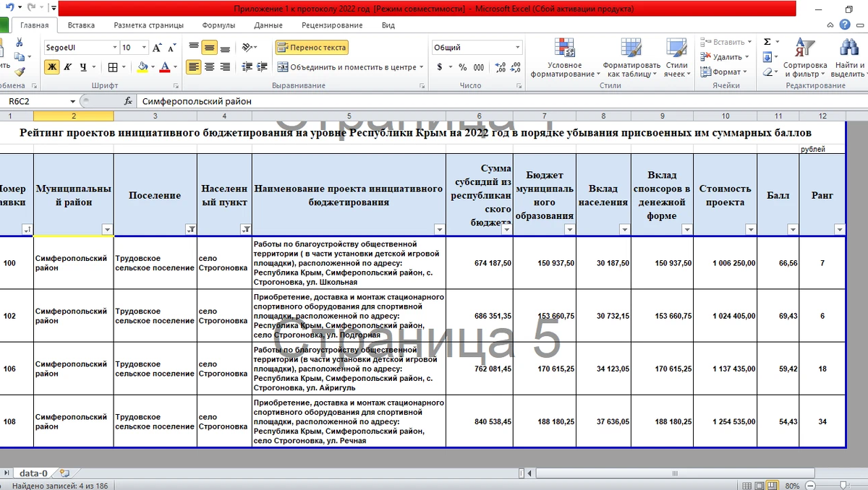Toggle align text left
The image size is (868, 490).
[x=194, y=67]
